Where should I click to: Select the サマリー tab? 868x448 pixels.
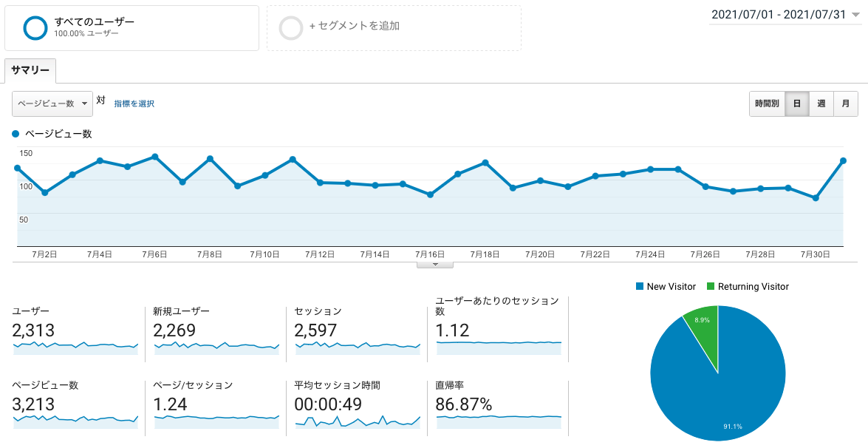tap(30, 71)
